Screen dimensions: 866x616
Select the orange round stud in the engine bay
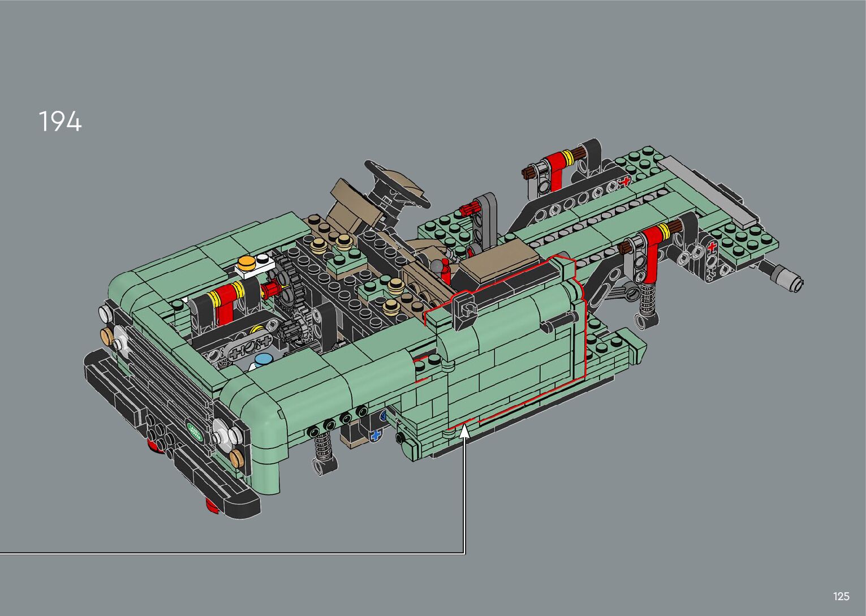pyautogui.click(x=246, y=262)
